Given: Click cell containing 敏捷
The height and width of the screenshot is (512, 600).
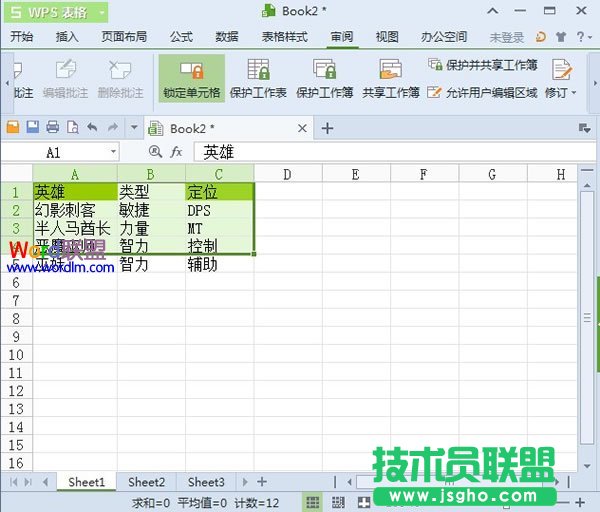Looking at the screenshot, I should point(151,210).
